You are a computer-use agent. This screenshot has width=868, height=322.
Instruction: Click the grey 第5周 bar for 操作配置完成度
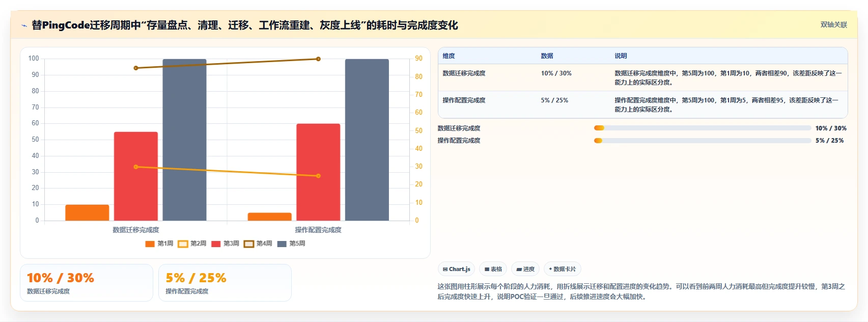click(x=367, y=140)
